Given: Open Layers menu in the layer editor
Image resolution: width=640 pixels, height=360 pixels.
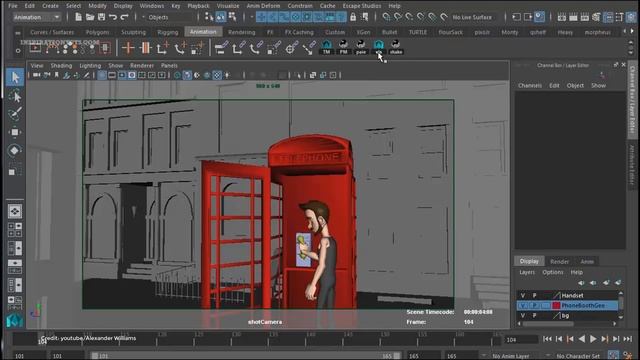Looking at the screenshot, I should 527,272.
